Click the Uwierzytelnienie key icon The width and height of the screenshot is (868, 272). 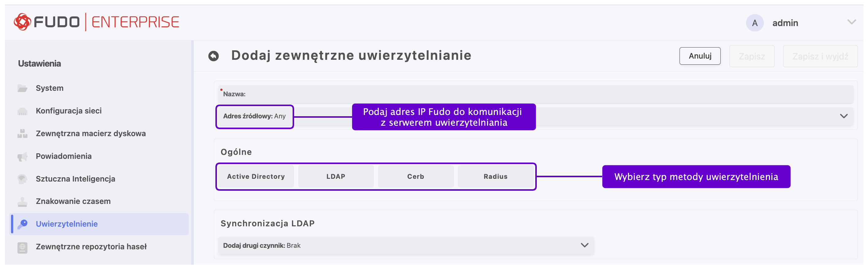tap(22, 224)
